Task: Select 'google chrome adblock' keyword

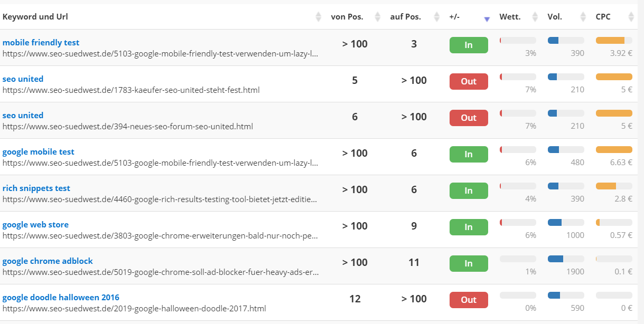Action: [48, 261]
